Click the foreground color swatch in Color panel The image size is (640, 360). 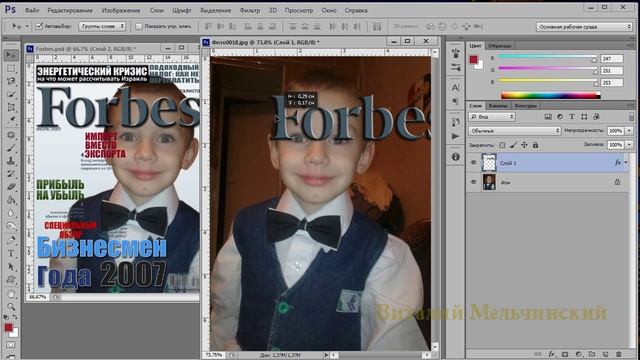[473, 60]
